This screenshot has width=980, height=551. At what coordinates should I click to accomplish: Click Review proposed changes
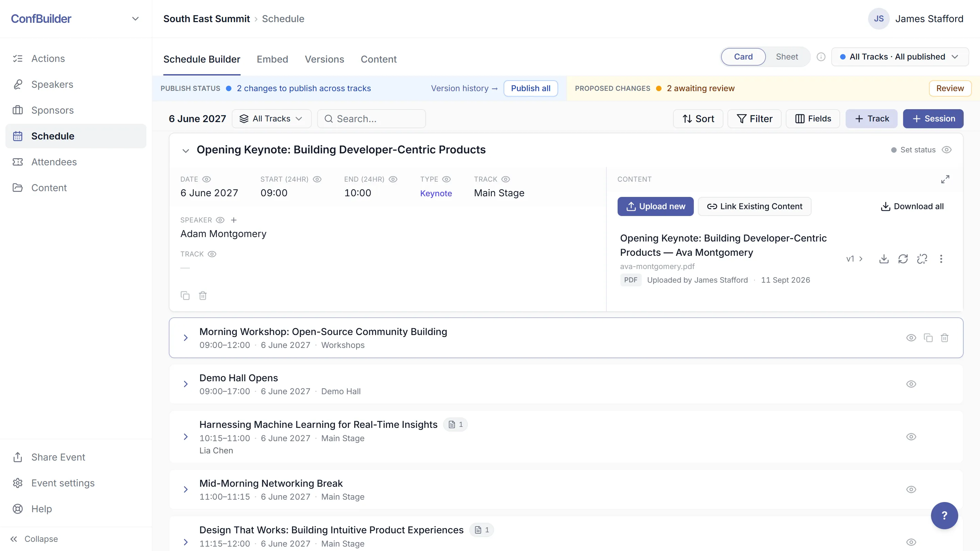coord(950,88)
